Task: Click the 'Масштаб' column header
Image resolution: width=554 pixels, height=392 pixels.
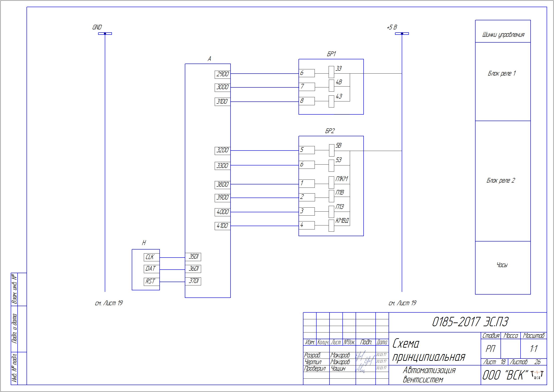Action: click(x=534, y=336)
